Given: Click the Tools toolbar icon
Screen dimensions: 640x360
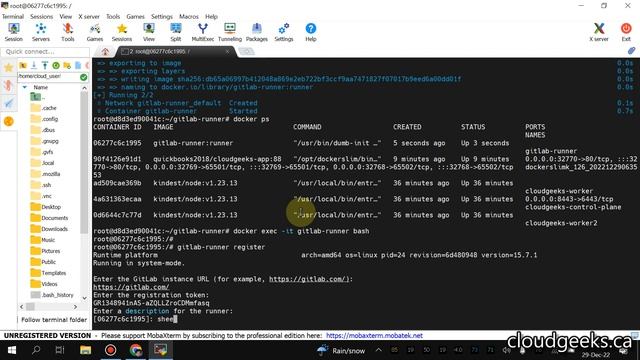Looking at the screenshot, I should 68,32.
